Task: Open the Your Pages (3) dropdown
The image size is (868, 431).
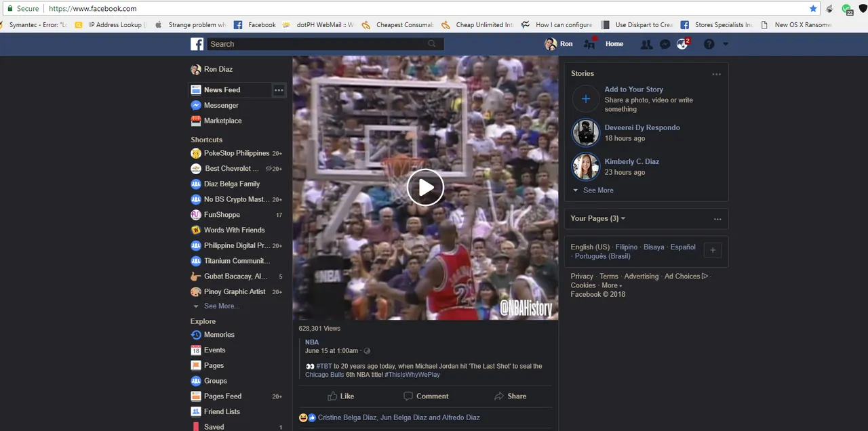Action: (597, 218)
